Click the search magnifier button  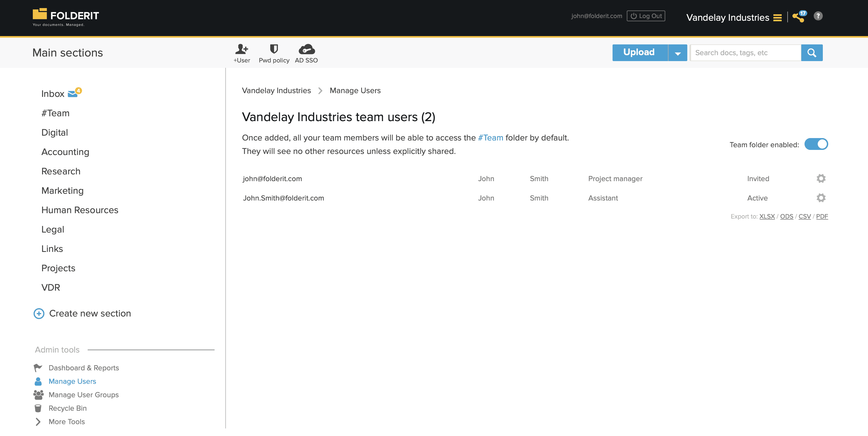coord(812,52)
